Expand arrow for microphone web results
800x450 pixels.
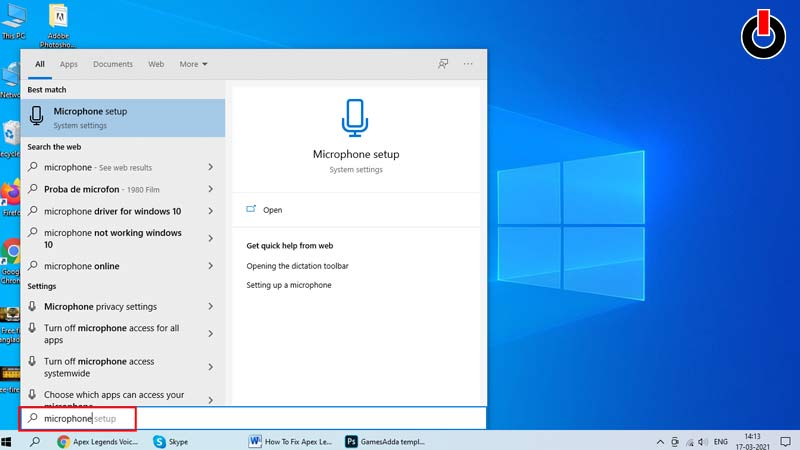(210, 167)
